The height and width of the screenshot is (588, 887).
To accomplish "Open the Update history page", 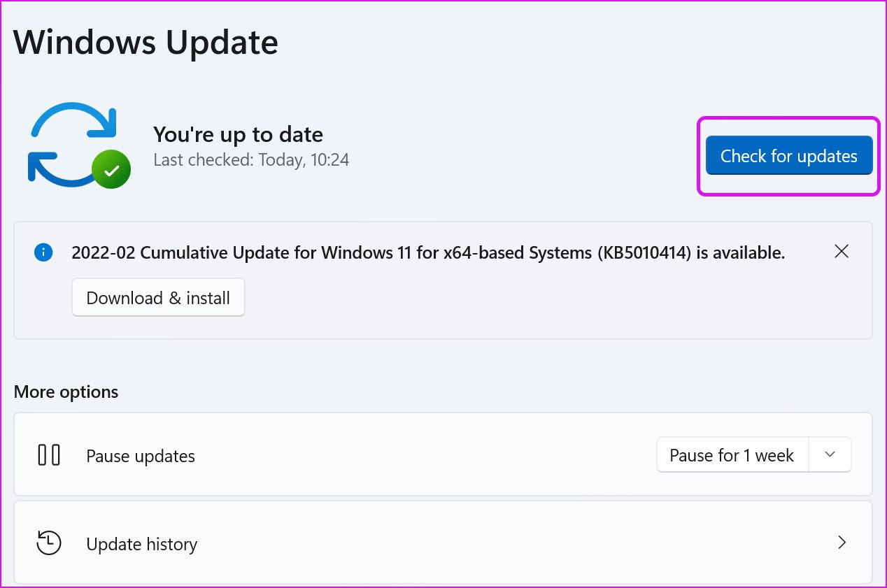I will tap(443, 543).
